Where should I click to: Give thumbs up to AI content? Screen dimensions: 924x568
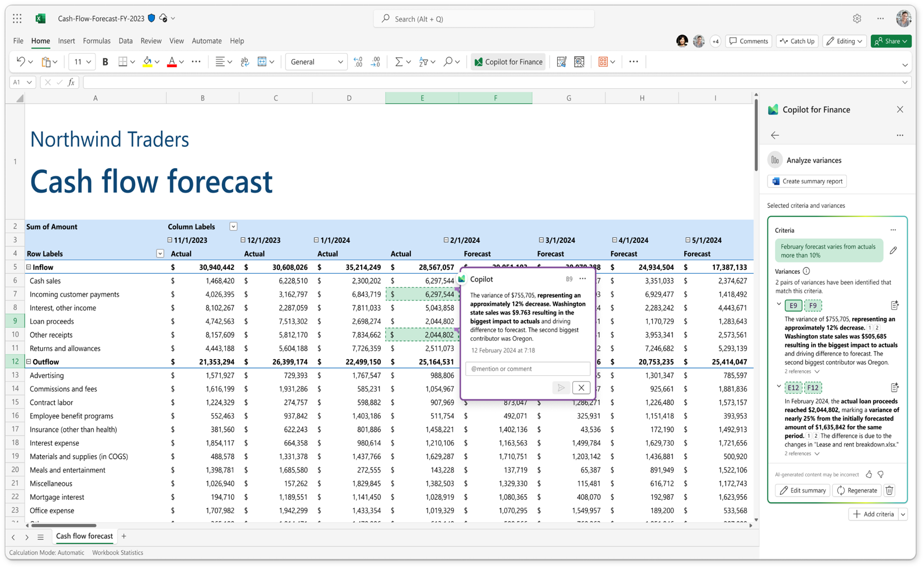(869, 474)
